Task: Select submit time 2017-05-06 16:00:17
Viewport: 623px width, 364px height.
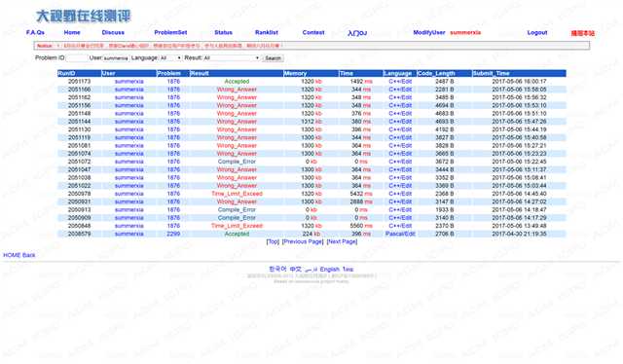Action: coord(519,82)
